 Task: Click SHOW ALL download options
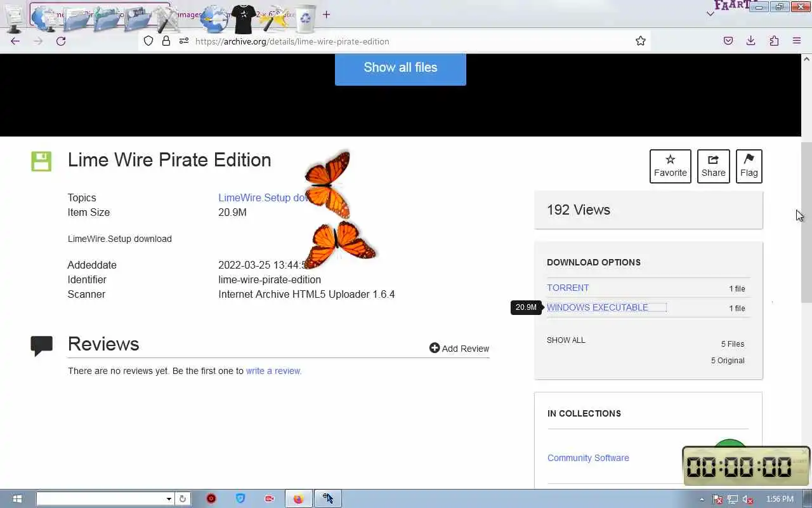point(566,340)
